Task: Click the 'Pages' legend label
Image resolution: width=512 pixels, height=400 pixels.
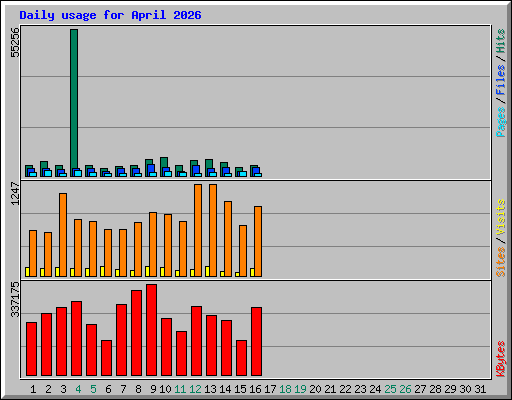Action: (501, 122)
